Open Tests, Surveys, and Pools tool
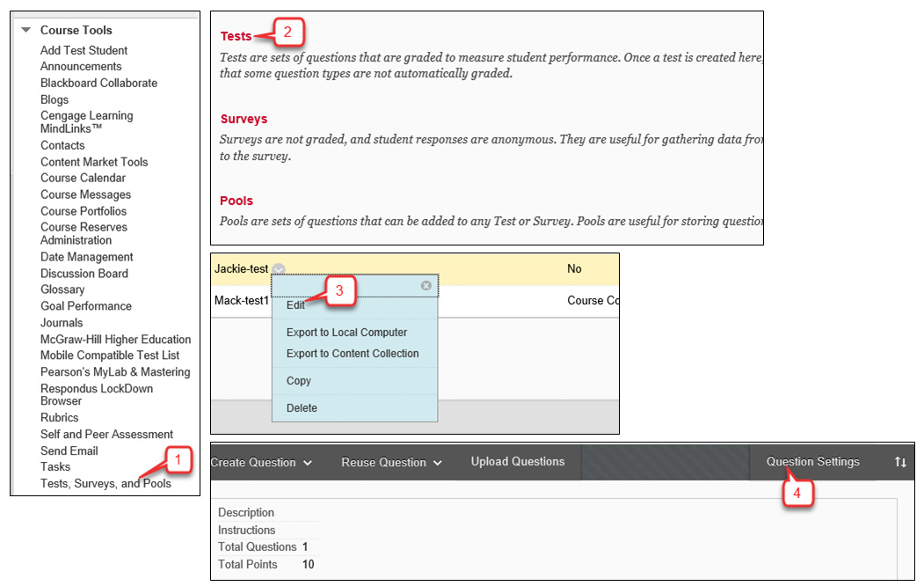Screen dimensions: 924x586 click(105, 483)
